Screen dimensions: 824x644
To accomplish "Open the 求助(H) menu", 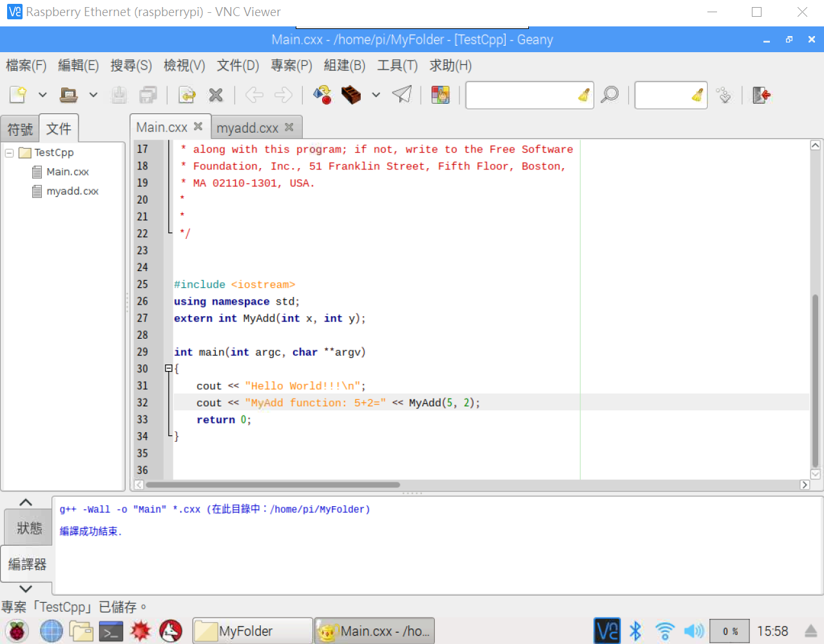I will click(x=451, y=66).
